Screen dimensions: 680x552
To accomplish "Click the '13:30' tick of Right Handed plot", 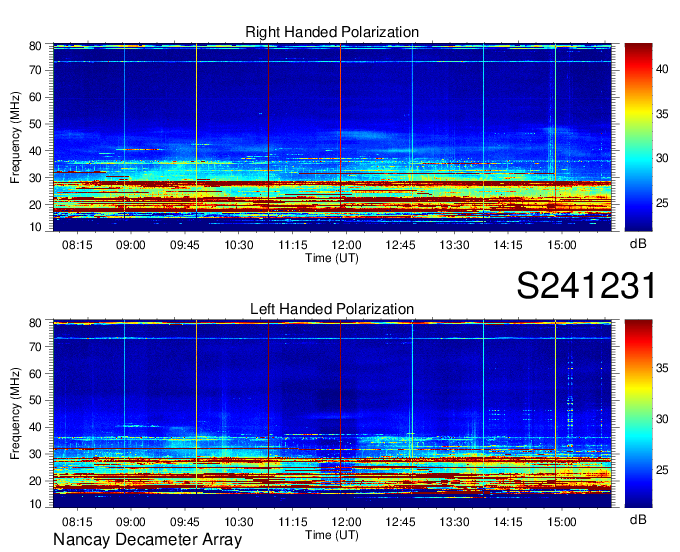I will pyautogui.click(x=454, y=245).
